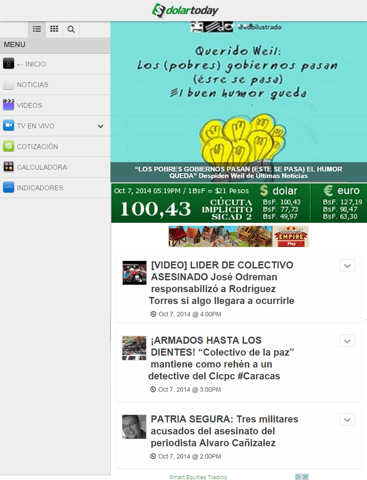
Task: Click the euro sign icon in rates banner
Action: (x=328, y=191)
